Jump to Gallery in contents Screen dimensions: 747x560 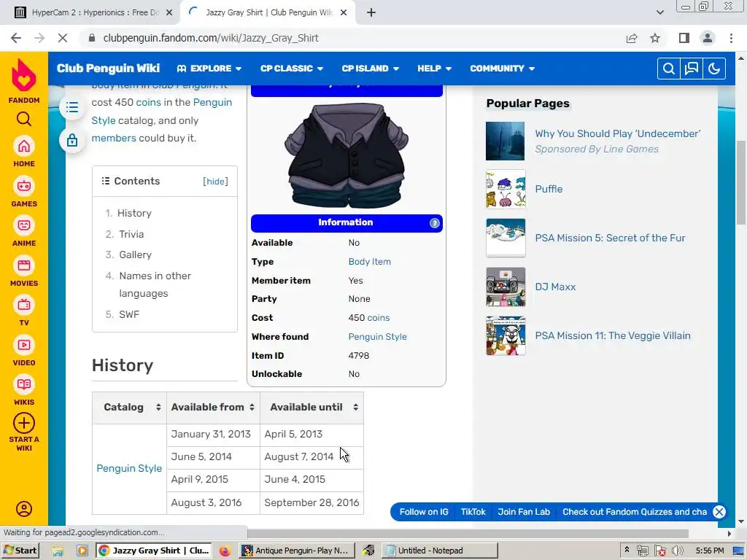[135, 254]
